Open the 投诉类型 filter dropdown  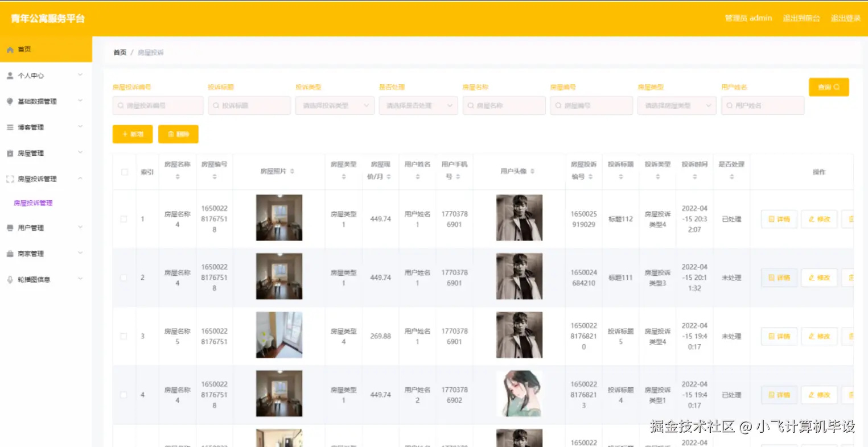(x=335, y=106)
